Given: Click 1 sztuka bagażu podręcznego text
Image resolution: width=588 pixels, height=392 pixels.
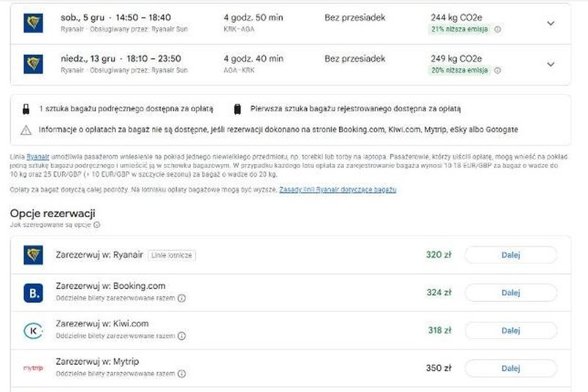Looking at the screenshot, I should coord(126,109).
